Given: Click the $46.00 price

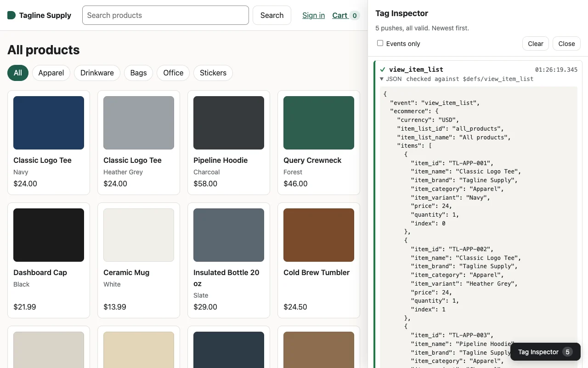Looking at the screenshot, I should click(295, 184).
